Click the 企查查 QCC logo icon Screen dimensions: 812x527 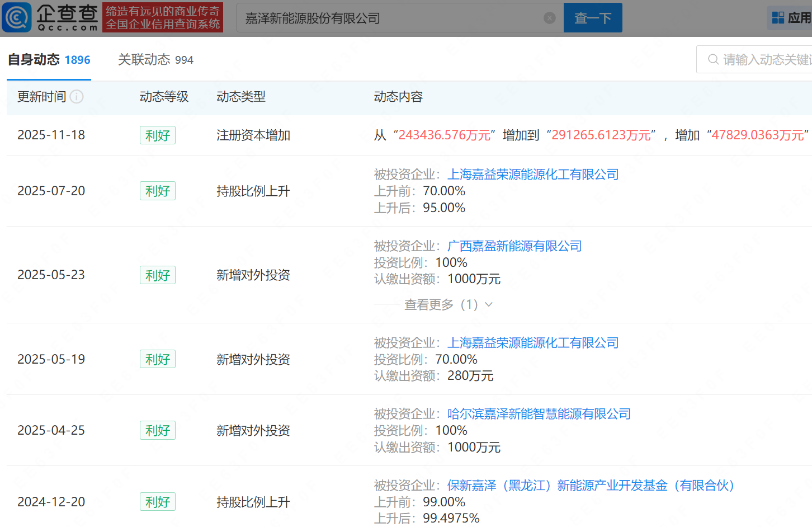(17, 17)
